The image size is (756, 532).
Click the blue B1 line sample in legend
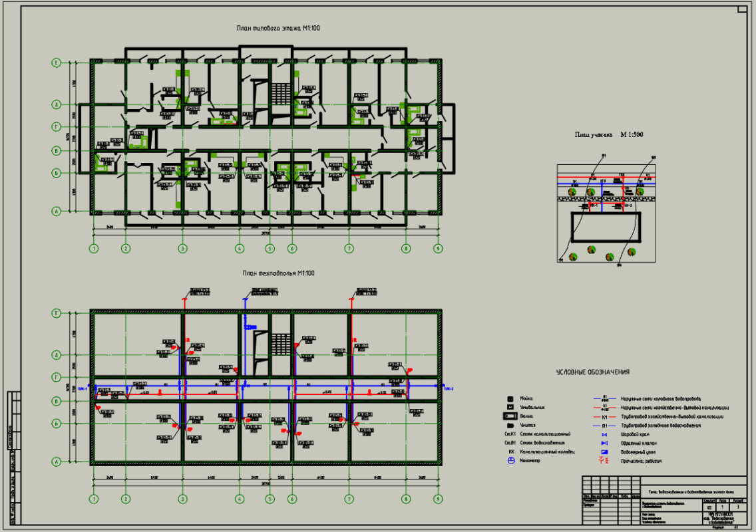604,424
